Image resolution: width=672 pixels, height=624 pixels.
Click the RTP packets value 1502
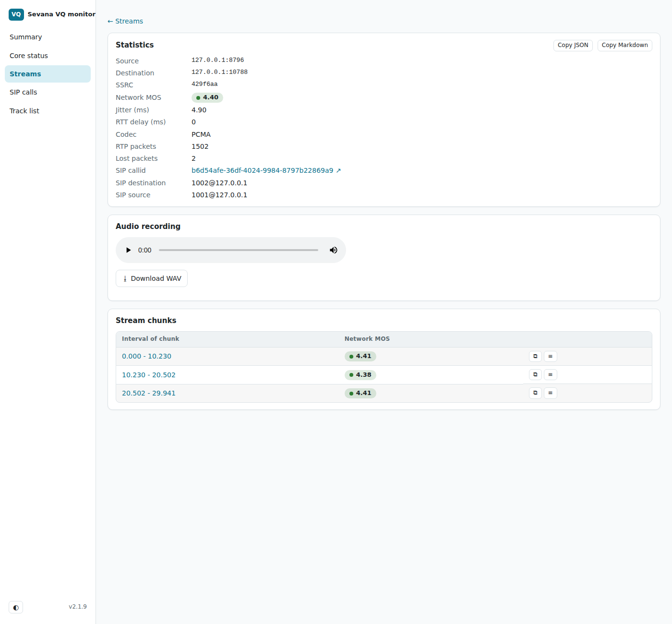[200, 146]
